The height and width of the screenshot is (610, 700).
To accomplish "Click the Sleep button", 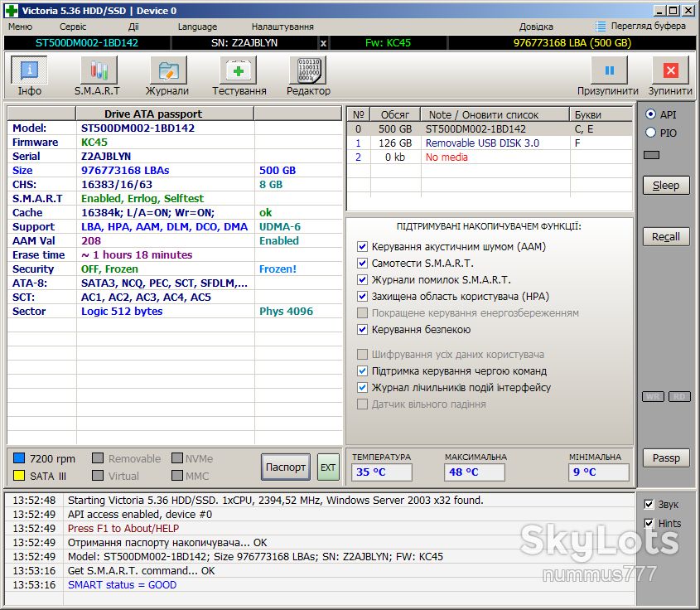I will [x=666, y=186].
